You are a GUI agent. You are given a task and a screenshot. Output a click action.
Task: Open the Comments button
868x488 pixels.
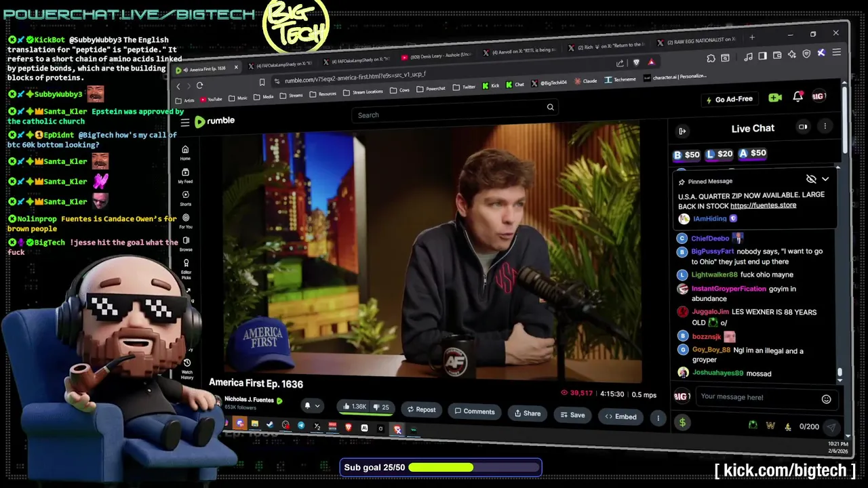[x=475, y=411]
